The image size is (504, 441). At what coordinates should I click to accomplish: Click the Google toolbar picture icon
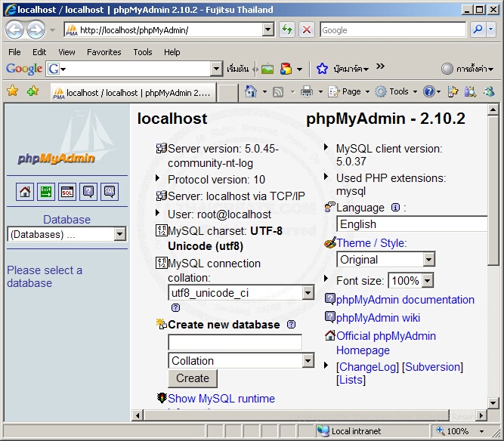tap(267, 69)
